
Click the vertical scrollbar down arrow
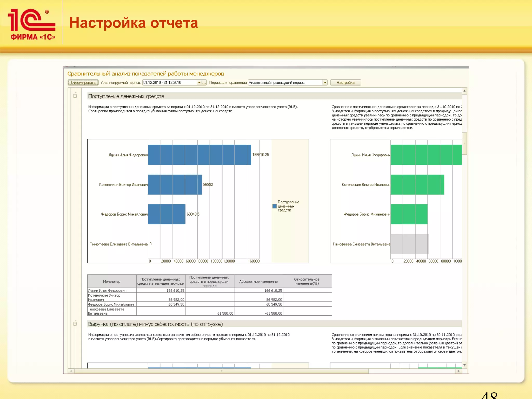click(464, 365)
